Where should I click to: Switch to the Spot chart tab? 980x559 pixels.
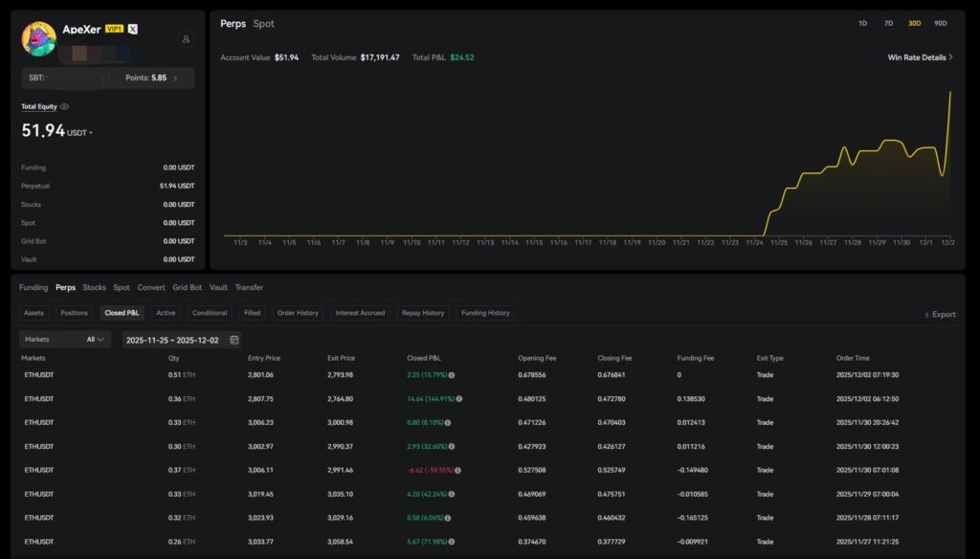pos(263,24)
